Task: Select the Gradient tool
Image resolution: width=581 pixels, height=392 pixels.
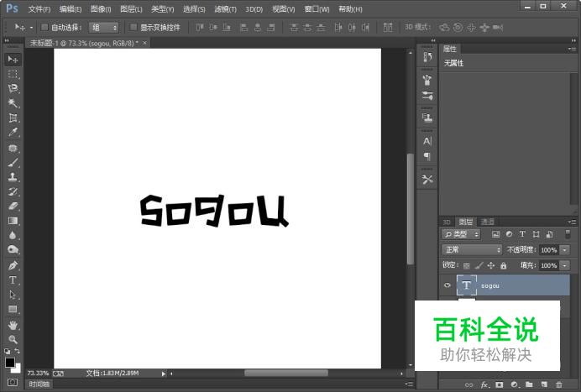Action: 13,221
